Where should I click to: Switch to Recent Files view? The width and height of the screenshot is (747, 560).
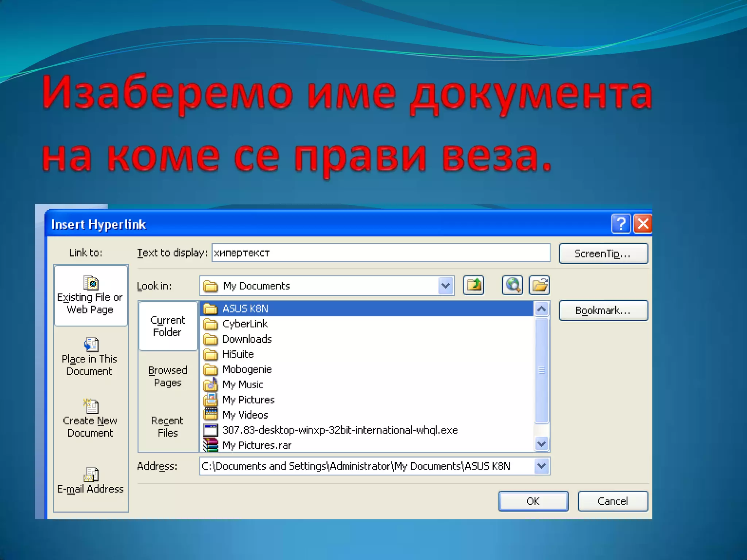click(x=168, y=427)
